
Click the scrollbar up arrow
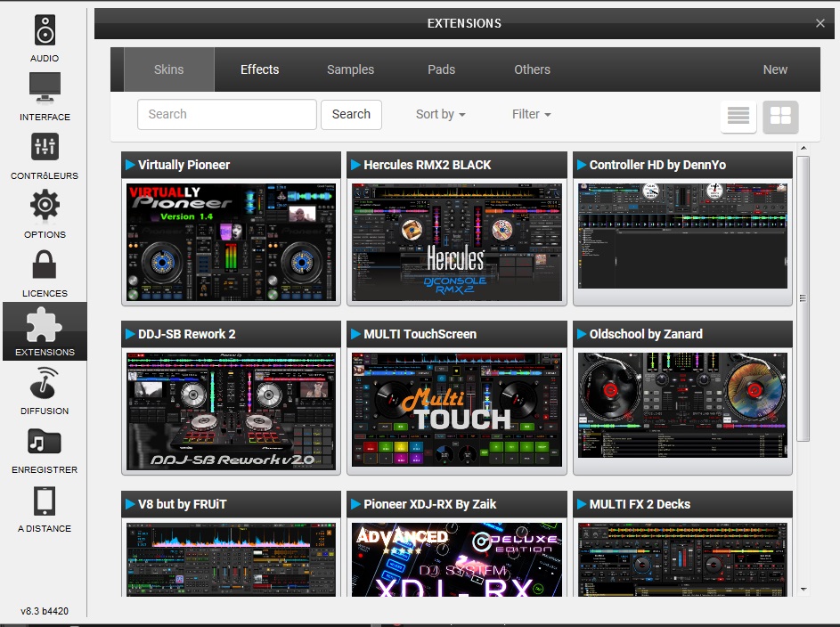pyautogui.click(x=803, y=148)
